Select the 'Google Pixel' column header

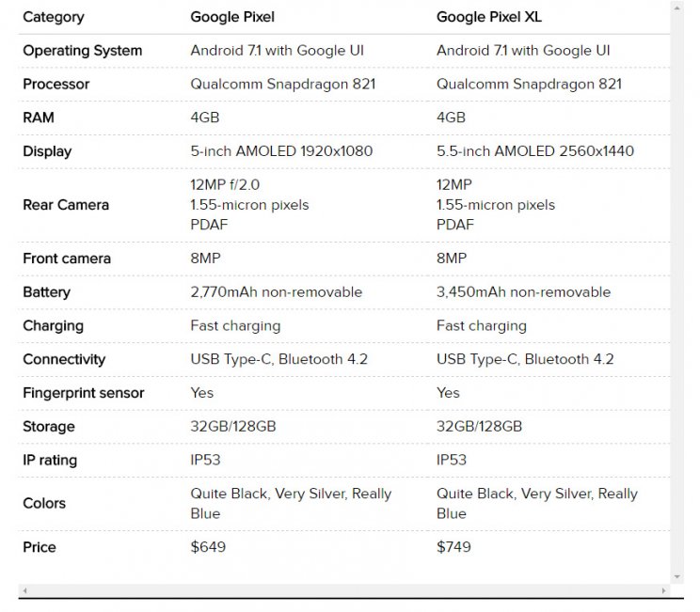[232, 17]
